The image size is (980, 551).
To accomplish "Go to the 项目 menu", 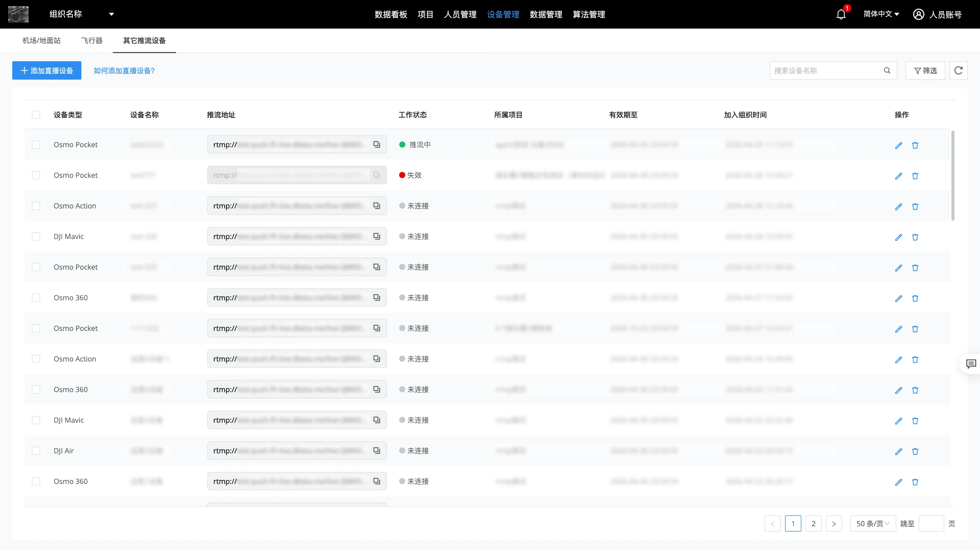I will coord(425,14).
